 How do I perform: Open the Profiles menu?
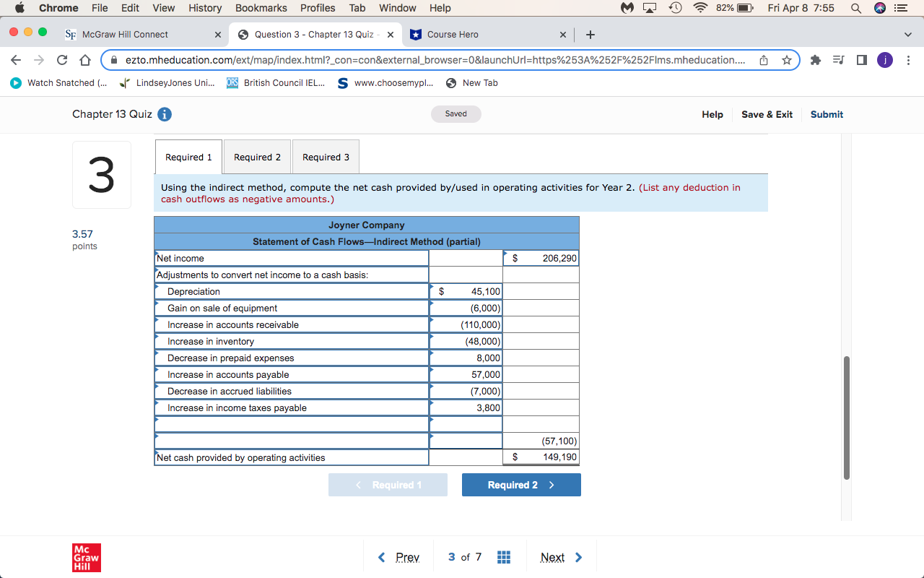[318, 8]
